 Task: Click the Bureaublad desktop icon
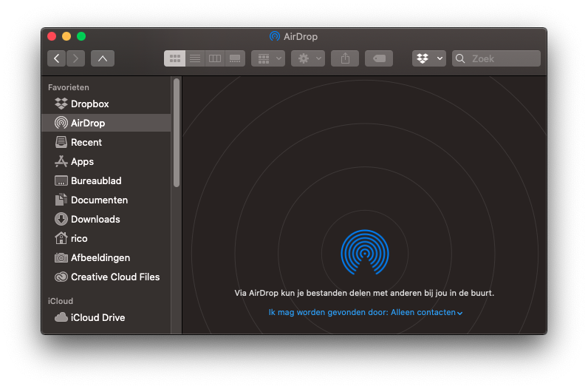click(61, 180)
